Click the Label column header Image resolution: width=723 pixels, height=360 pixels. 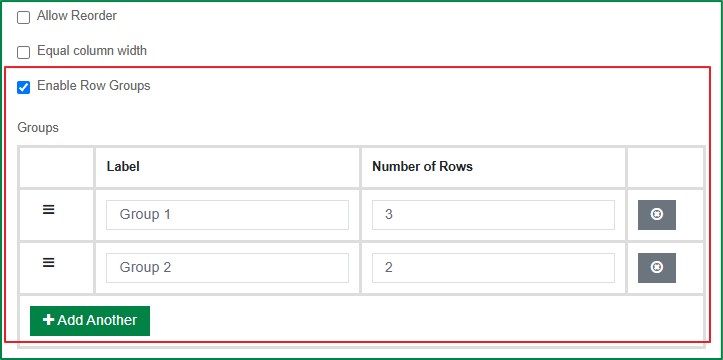point(123,166)
